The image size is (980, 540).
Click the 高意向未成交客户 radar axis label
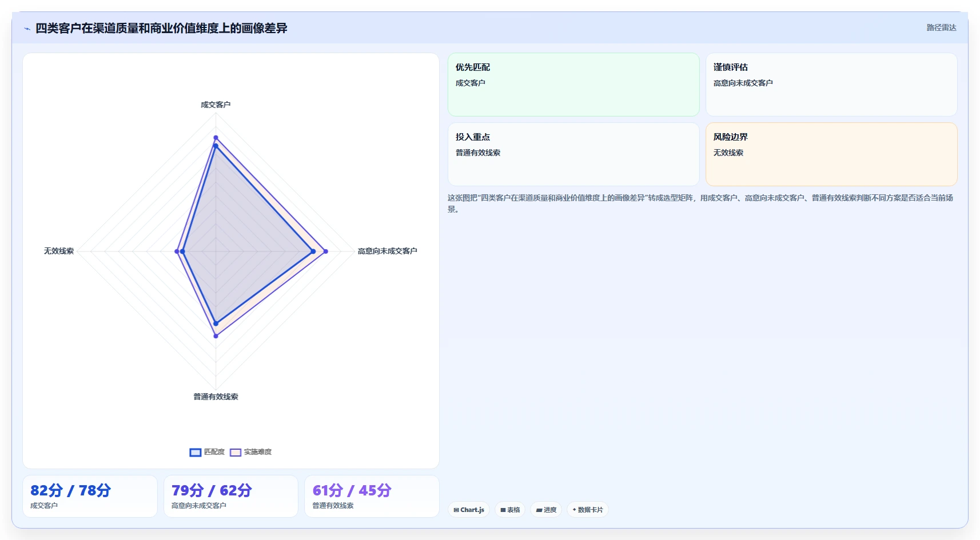387,251
